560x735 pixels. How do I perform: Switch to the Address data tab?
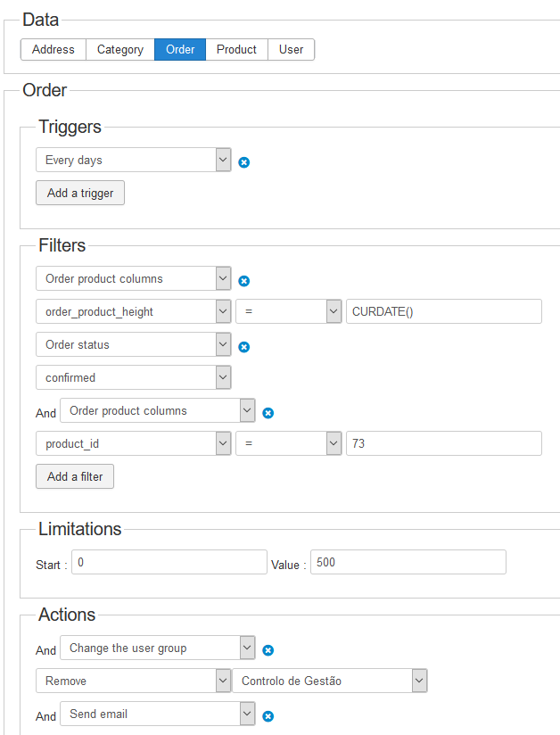[54, 50]
